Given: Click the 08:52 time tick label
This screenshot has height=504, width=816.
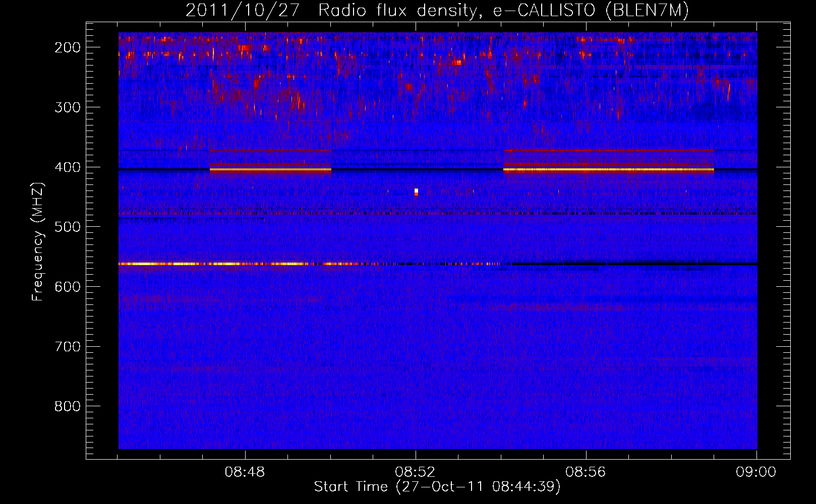Looking at the screenshot, I should (415, 472).
